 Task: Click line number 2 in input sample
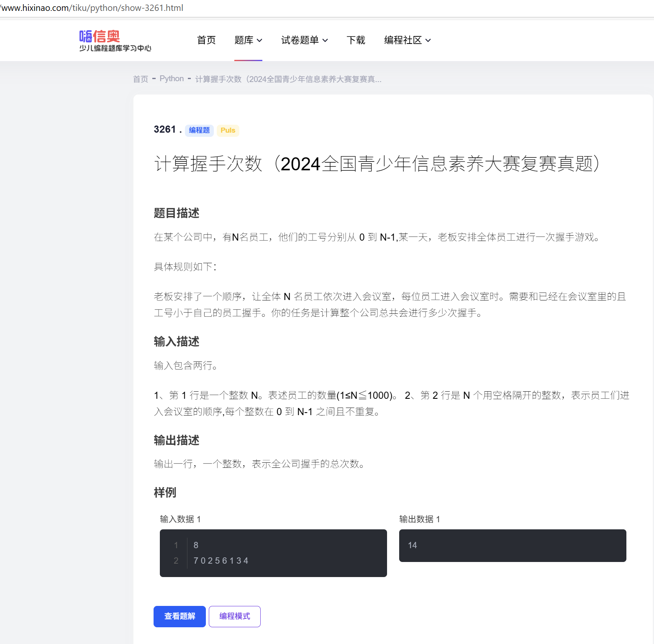click(x=176, y=561)
